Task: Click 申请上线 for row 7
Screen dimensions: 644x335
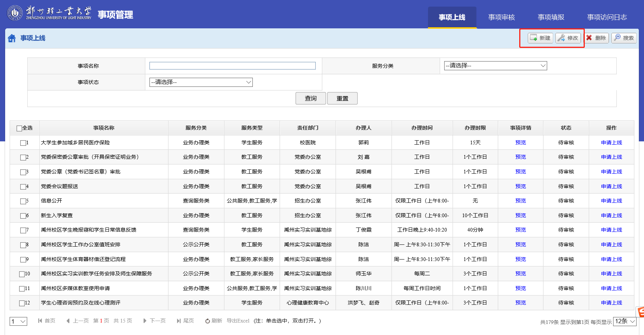Action: [612, 230]
